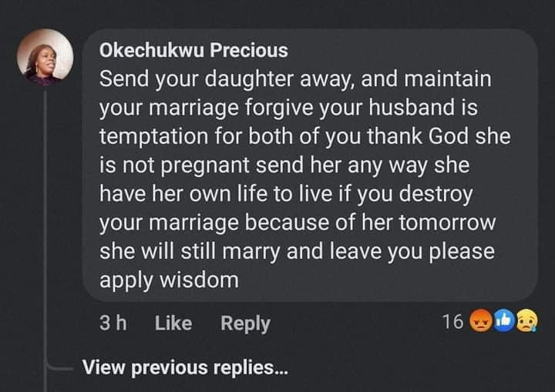Open Okechukwu Precious's profile picture
555x392 pixels.
point(45,57)
